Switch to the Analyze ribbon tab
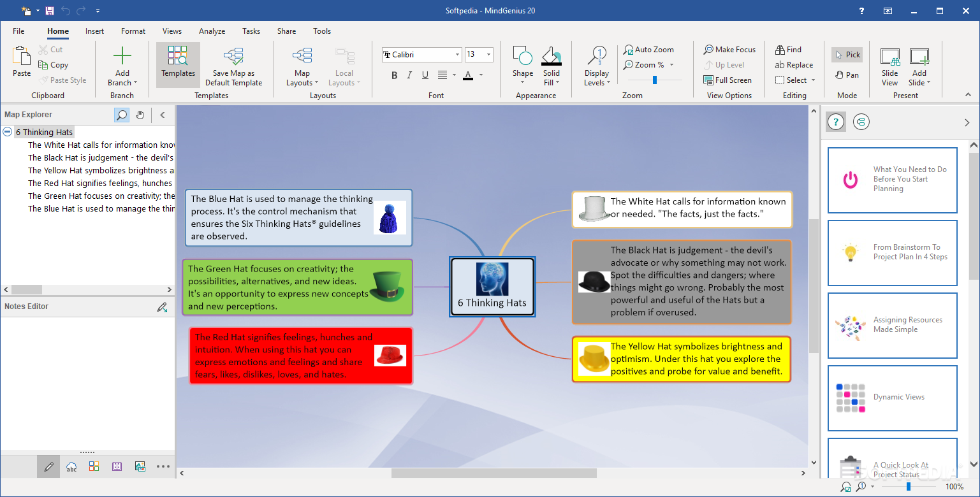Image resolution: width=980 pixels, height=497 pixels. [x=212, y=31]
